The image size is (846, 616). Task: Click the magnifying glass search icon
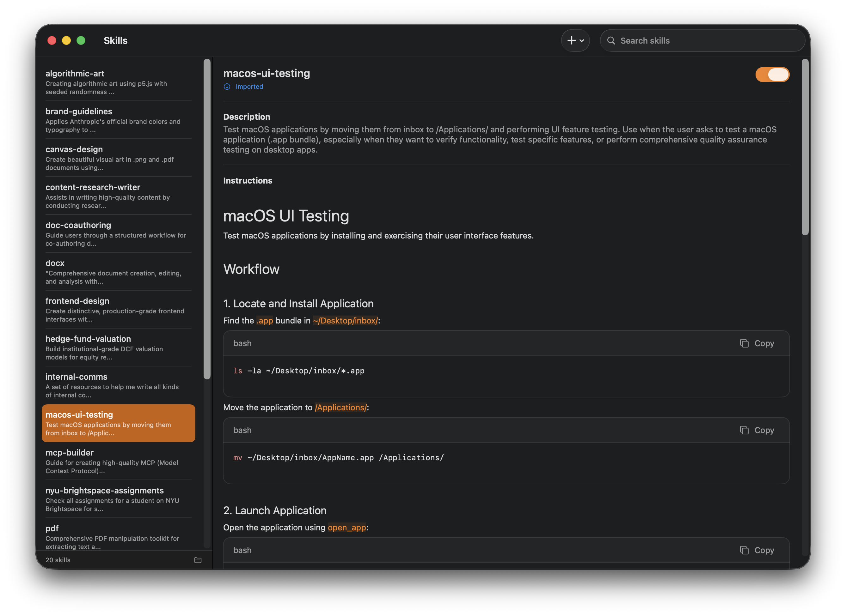(611, 40)
